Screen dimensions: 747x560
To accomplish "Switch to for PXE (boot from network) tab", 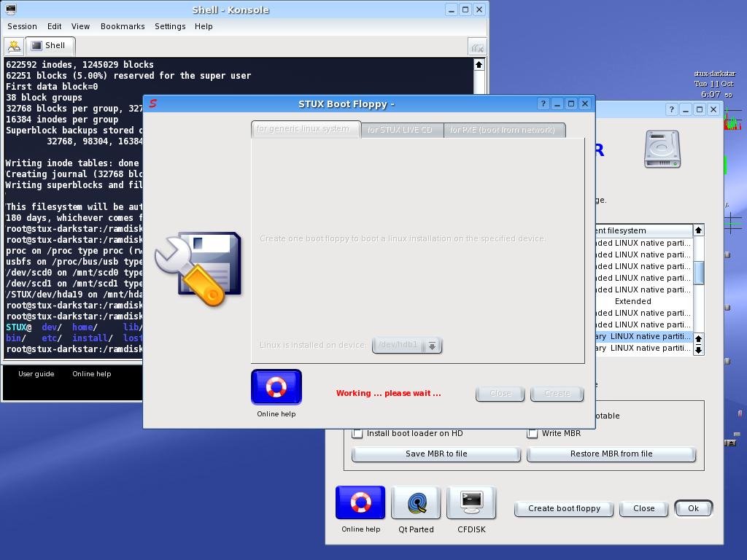I will pyautogui.click(x=504, y=130).
